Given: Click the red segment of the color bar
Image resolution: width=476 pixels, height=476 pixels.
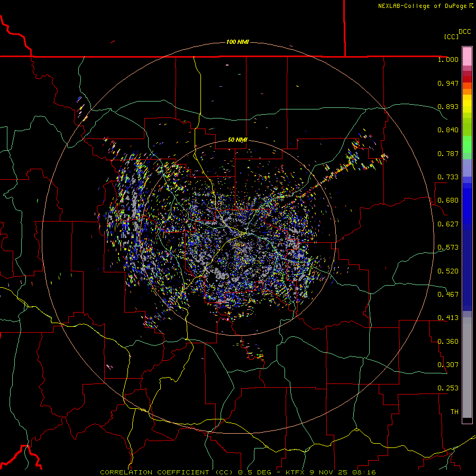Looking at the screenshot, I should (467, 79).
